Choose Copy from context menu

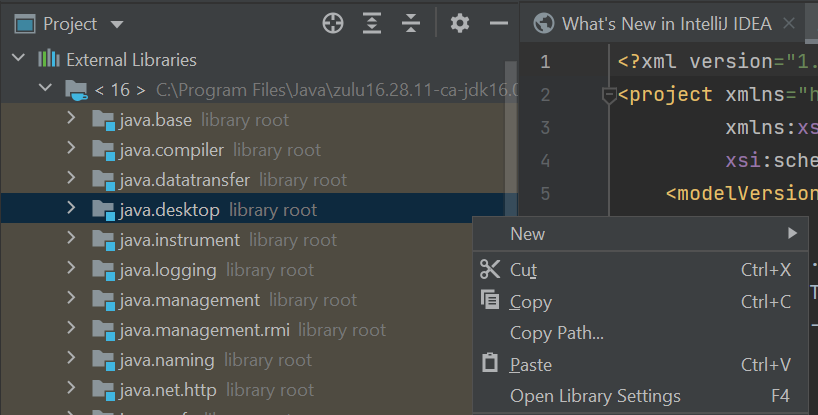(x=640, y=302)
